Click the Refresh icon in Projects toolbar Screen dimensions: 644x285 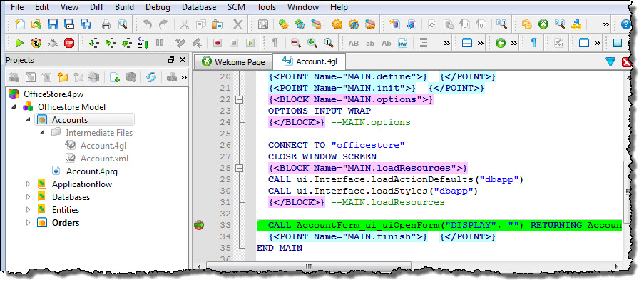pos(151,77)
